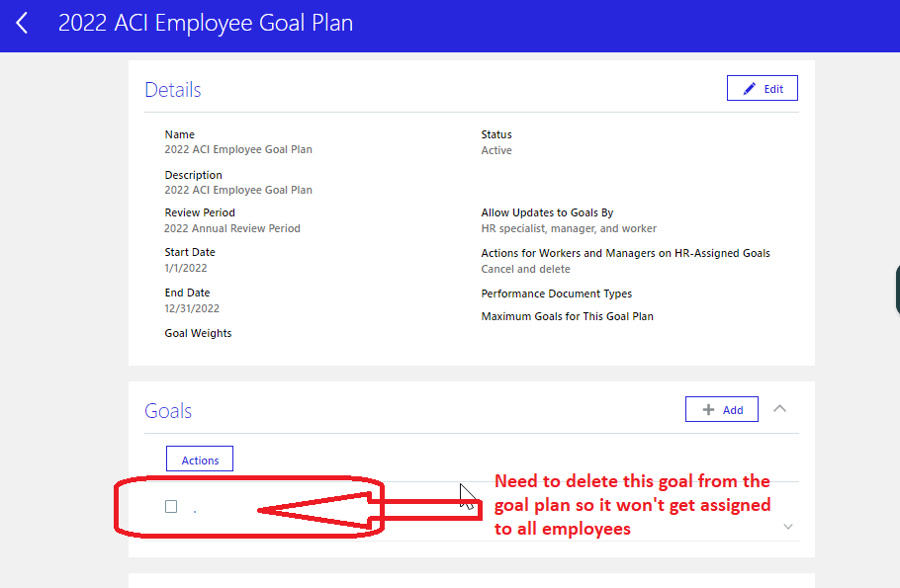Viewport: 900px width, 588px height.
Task: Select 'Maximum Goals for This Goal Plan' label
Action: point(567,316)
